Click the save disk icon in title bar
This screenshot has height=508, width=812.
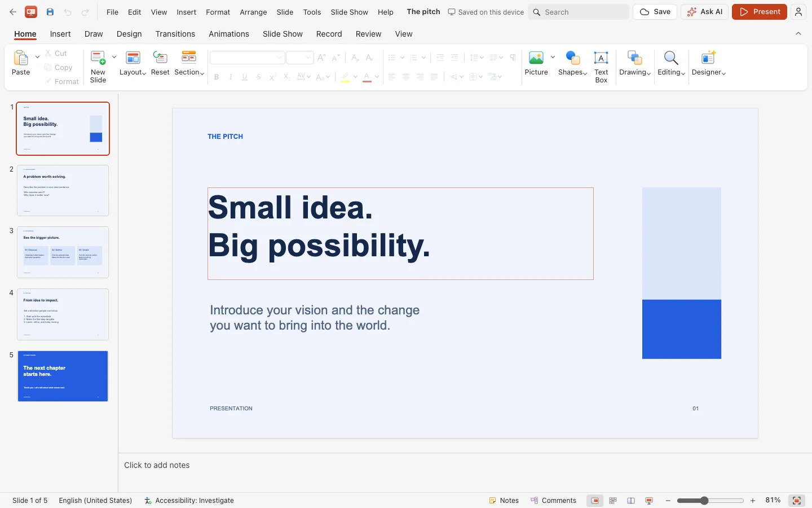tap(50, 12)
